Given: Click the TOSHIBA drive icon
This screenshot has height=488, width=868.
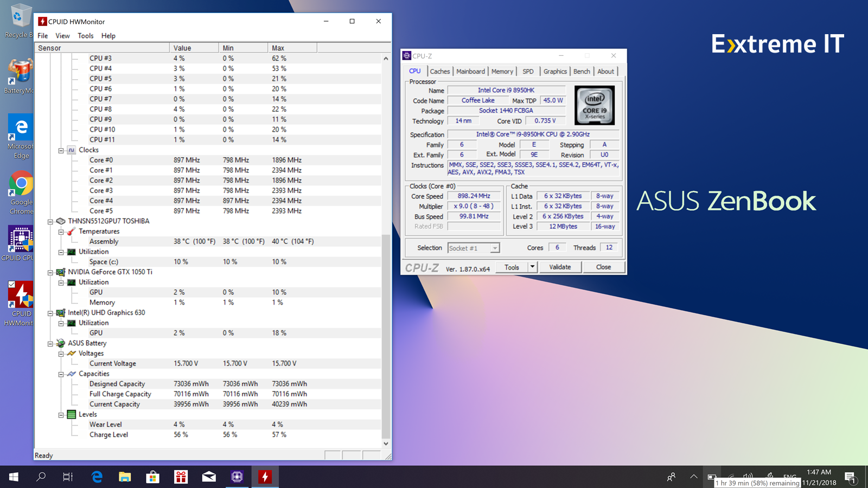Looking at the screenshot, I should tap(61, 221).
